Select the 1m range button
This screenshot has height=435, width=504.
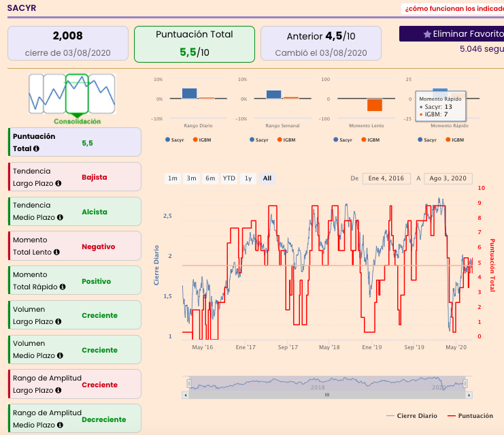[x=173, y=178]
